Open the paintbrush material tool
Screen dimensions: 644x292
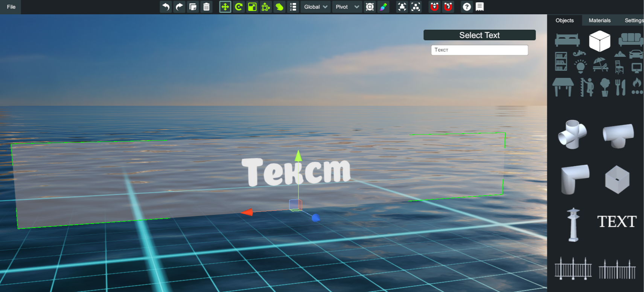[384, 7]
